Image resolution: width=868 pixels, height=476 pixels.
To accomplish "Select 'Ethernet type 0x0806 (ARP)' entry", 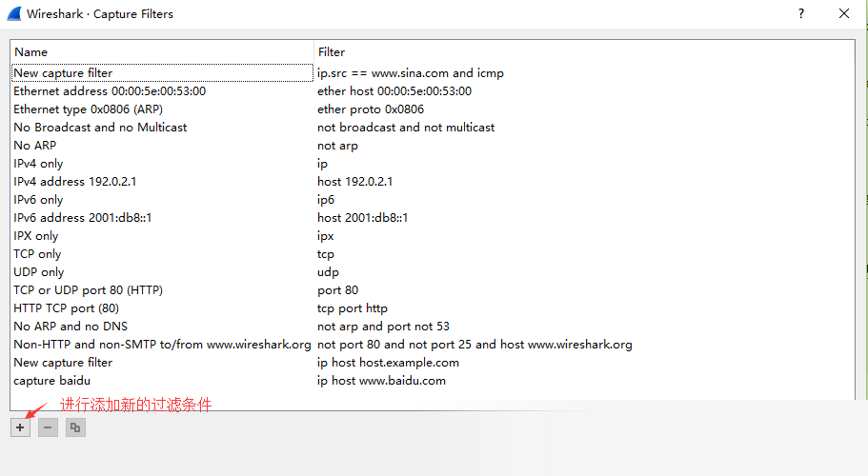I will (88, 109).
